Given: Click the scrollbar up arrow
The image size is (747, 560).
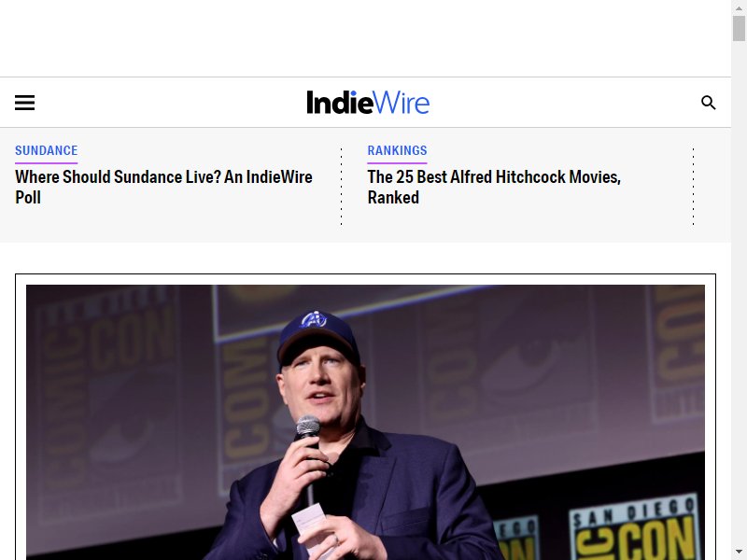Looking at the screenshot, I should [739, 7].
